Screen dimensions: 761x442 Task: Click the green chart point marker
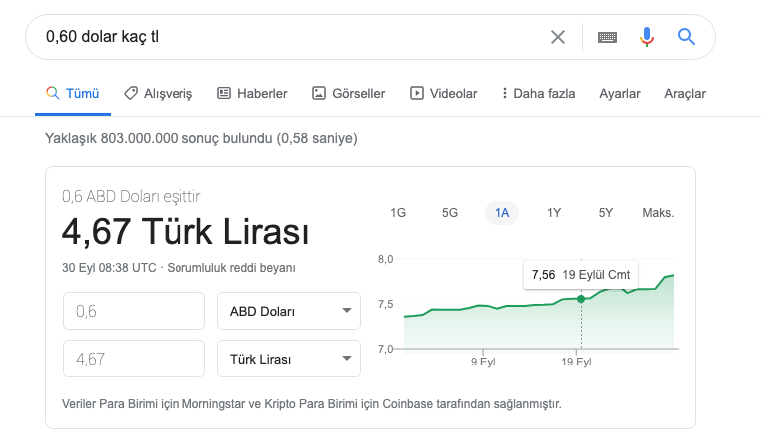click(581, 299)
